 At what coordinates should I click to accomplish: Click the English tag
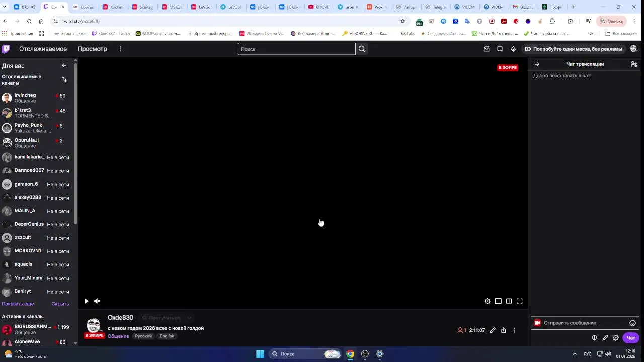(x=167, y=336)
